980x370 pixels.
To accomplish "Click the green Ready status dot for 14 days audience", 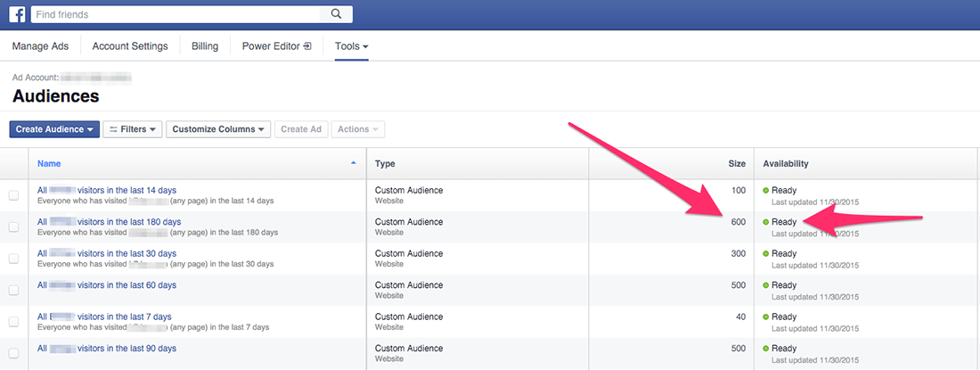I will point(765,191).
